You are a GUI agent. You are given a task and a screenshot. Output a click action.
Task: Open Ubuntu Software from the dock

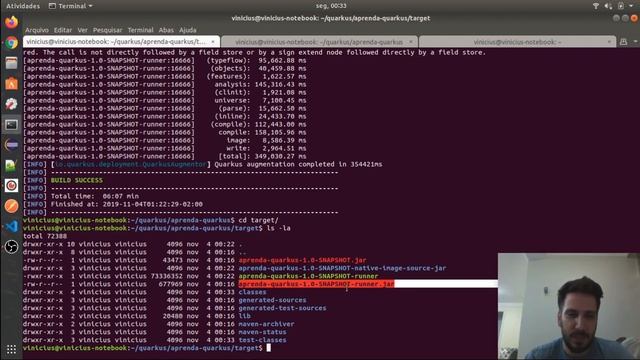pyautogui.click(x=11, y=83)
